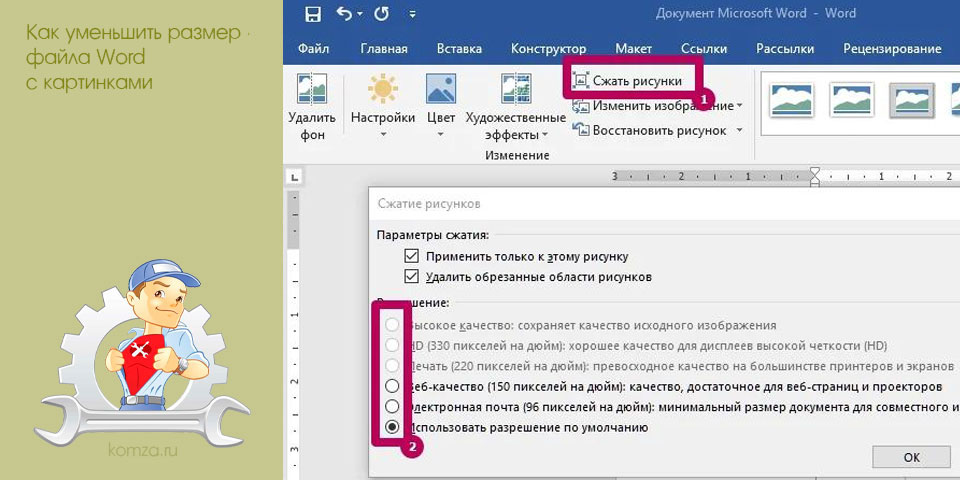Screen dimensions: 960x480
Task: Go to the Ссылки tab
Action: (x=704, y=48)
